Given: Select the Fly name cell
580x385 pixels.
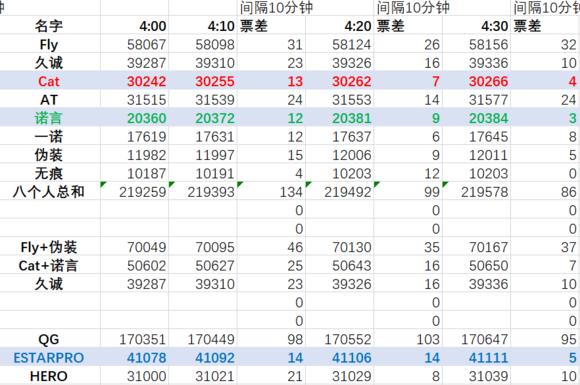Looking at the screenshot, I should 49,44.
